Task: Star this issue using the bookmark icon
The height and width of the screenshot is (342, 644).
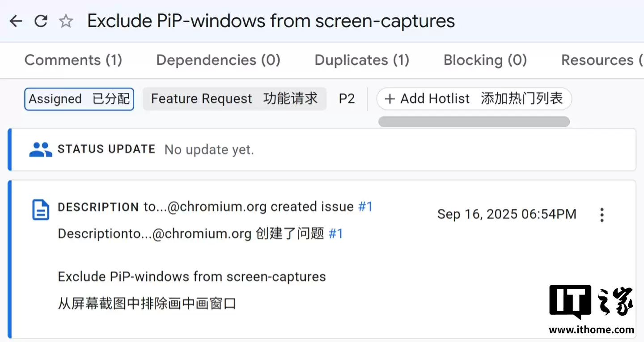Action: pyautogui.click(x=66, y=21)
